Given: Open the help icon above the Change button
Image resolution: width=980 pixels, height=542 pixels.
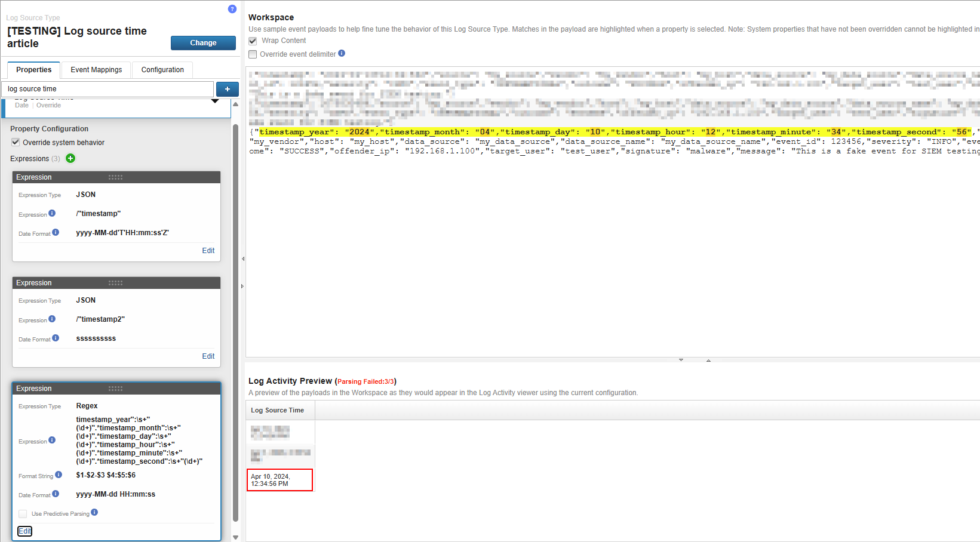Looking at the screenshot, I should 232,9.
